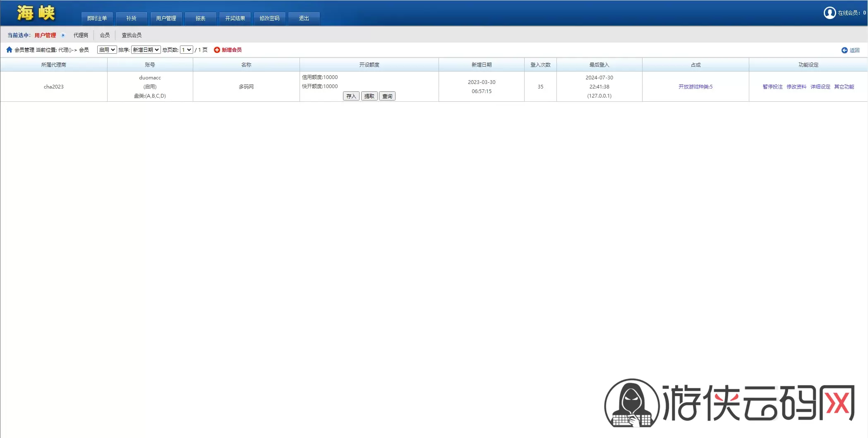Go to the 报表 menu
Image resolution: width=868 pixels, height=438 pixels.
201,18
